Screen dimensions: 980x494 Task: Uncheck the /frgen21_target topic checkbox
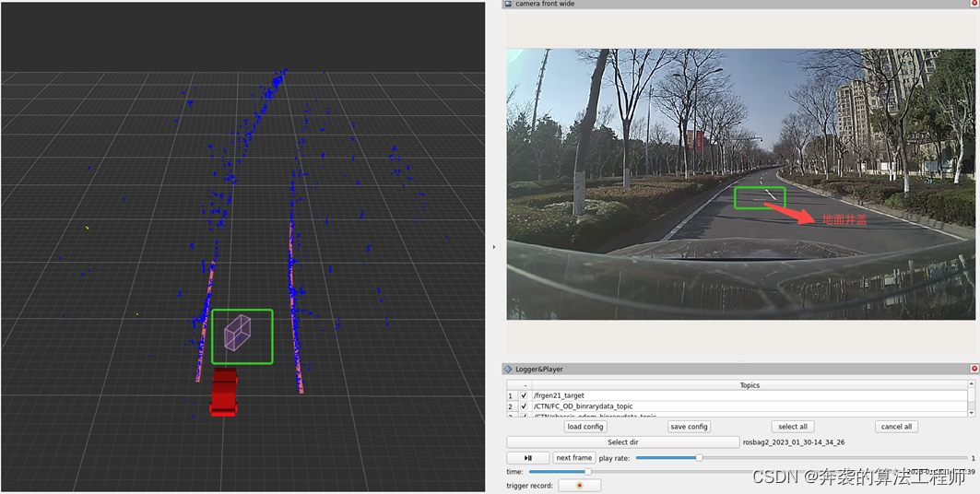[x=524, y=395]
